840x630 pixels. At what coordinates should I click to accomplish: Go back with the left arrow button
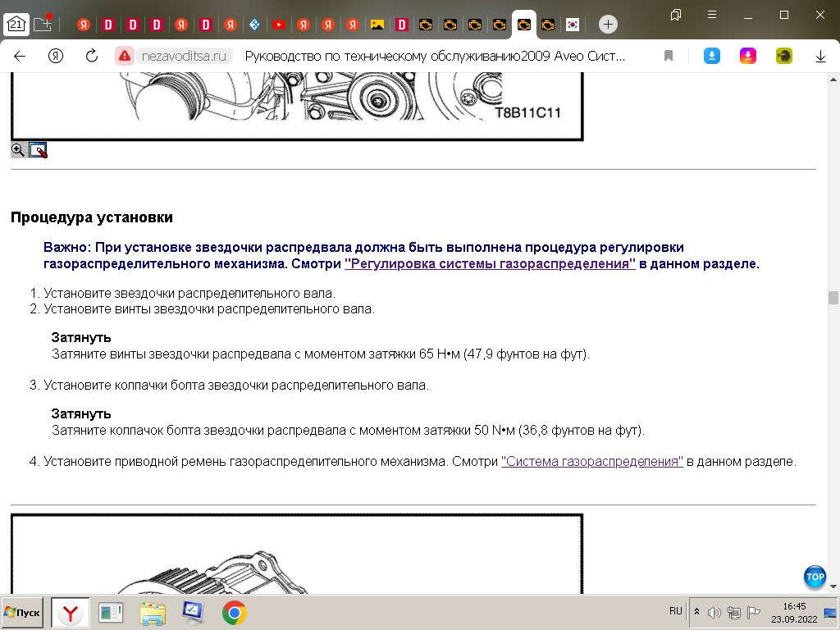[21, 56]
